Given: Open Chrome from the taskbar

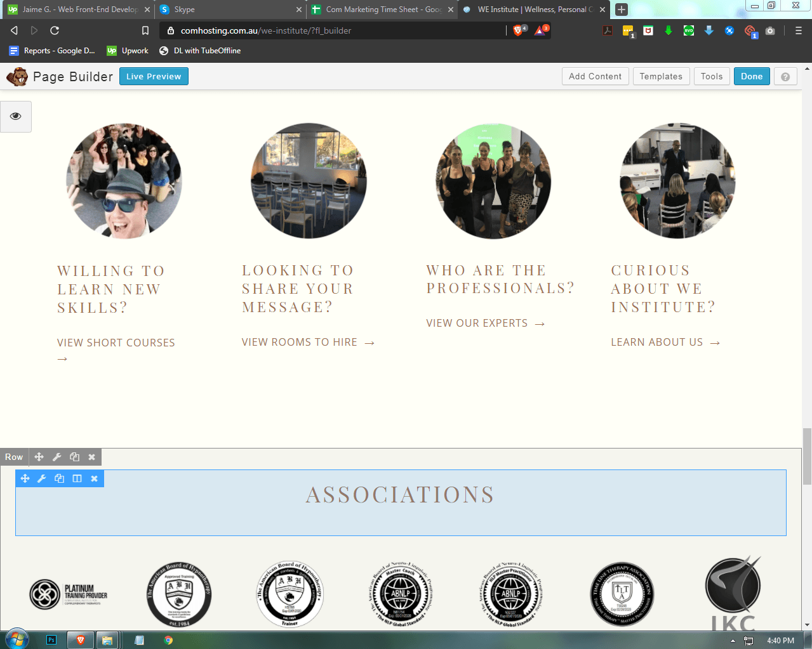Looking at the screenshot, I should point(168,640).
